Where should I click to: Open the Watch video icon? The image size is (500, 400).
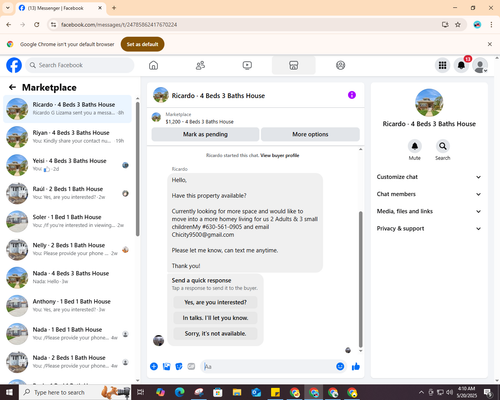247,65
